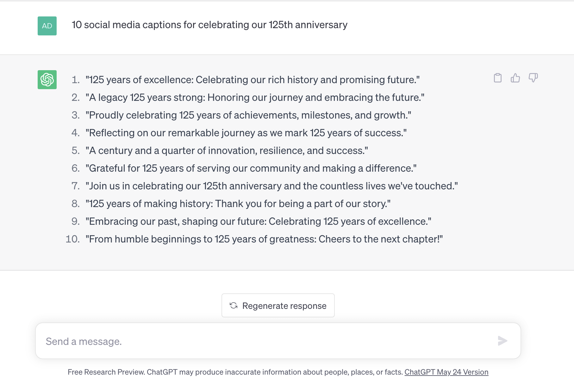The image size is (574, 392).
Task: Click the ChatGPT logo avatar
Action: (47, 80)
